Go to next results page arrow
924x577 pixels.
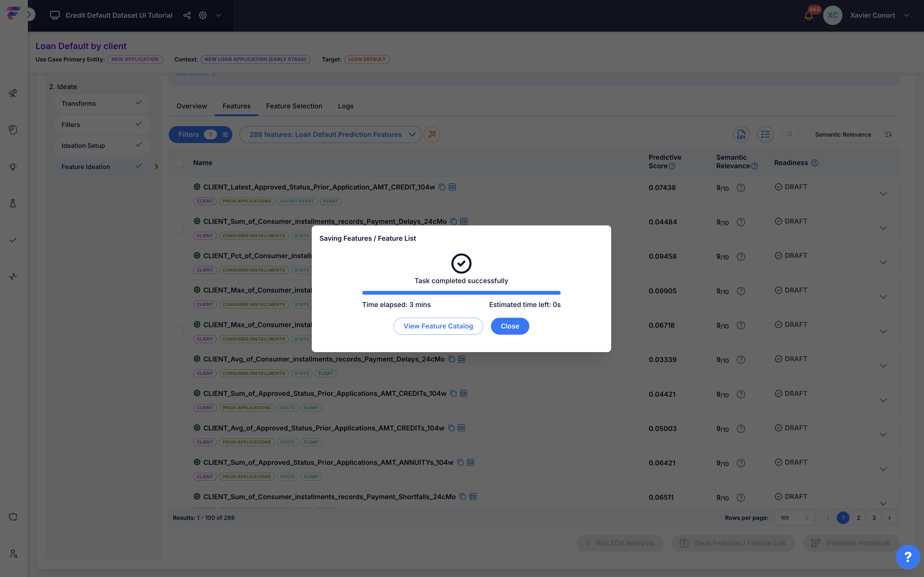coord(889,518)
